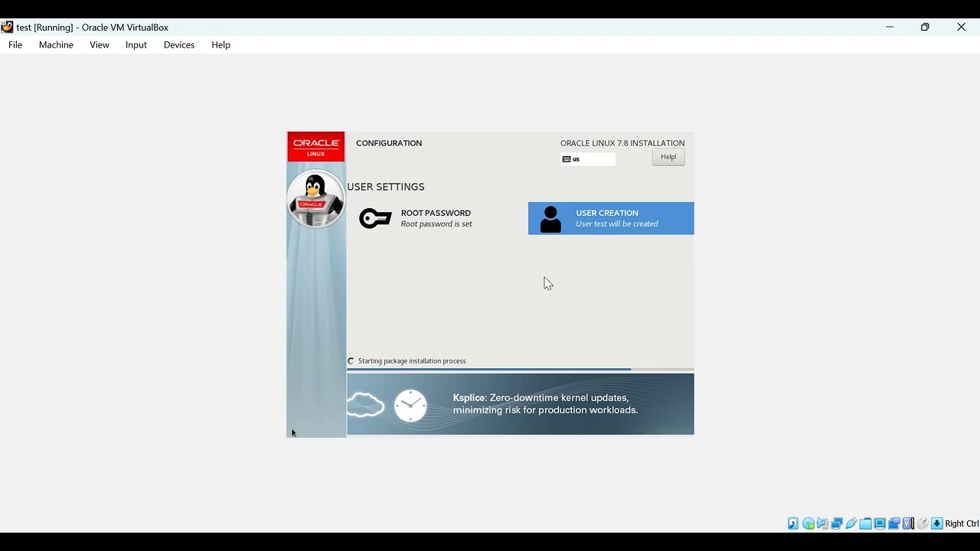
Task: Open the Input menu
Action: click(x=136, y=44)
